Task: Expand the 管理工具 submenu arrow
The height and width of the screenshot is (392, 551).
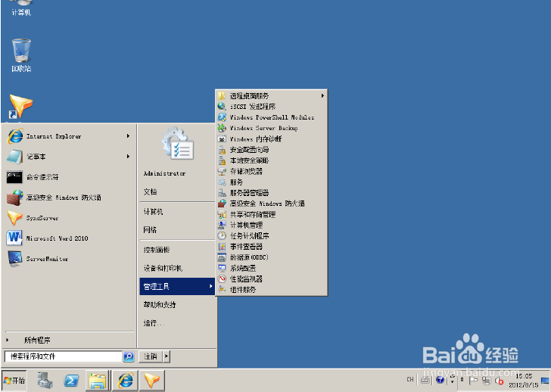Action: pyautogui.click(x=211, y=286)
